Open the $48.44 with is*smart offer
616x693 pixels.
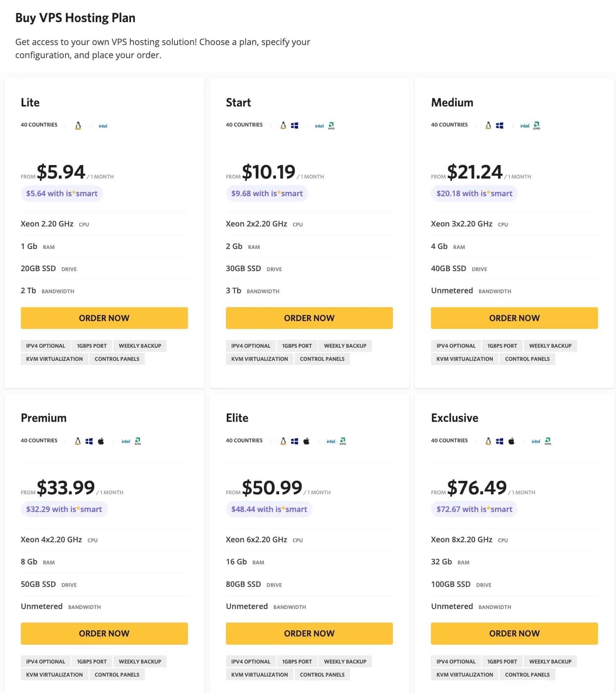(x=269, y=509)
